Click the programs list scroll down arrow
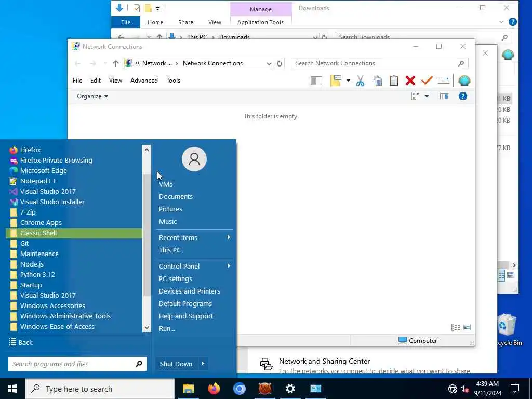 click(x=147, y=327)
